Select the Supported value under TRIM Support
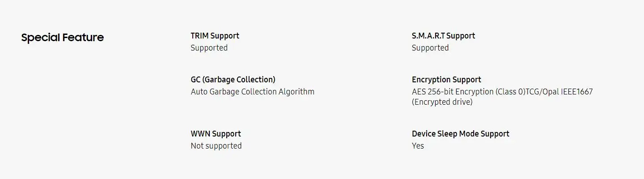The image size is (644, 179). point(209,48)
